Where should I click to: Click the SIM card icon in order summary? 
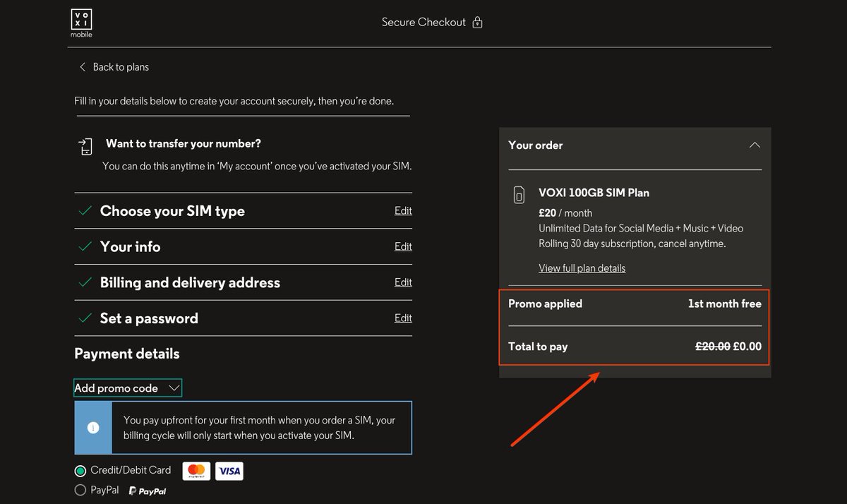519,194
